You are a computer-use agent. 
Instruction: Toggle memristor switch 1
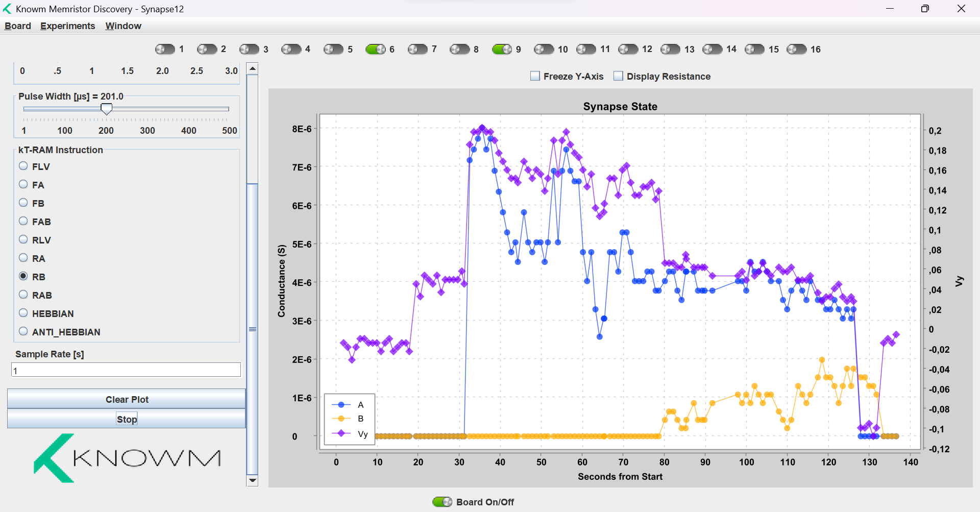point(165,49)
